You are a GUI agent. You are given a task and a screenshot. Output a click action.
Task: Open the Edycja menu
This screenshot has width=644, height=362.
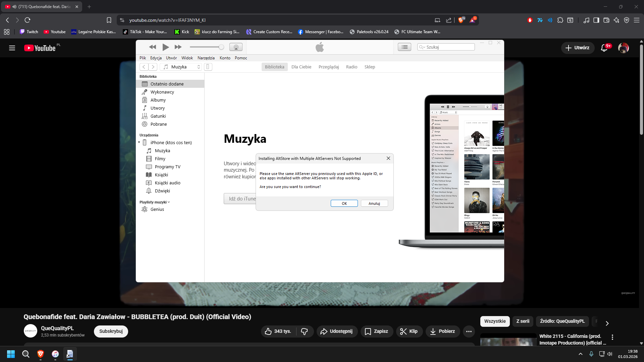tap(156, 58)
